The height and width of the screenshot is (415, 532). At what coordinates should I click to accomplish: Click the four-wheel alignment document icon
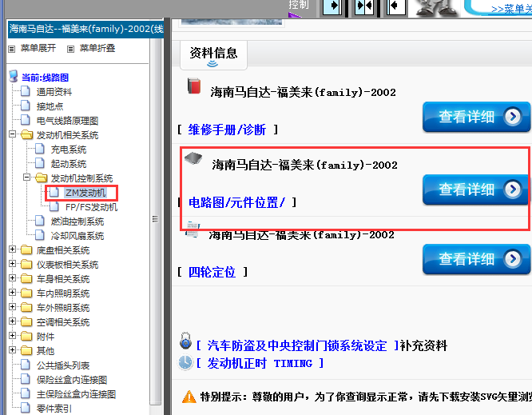click(193, 229)
